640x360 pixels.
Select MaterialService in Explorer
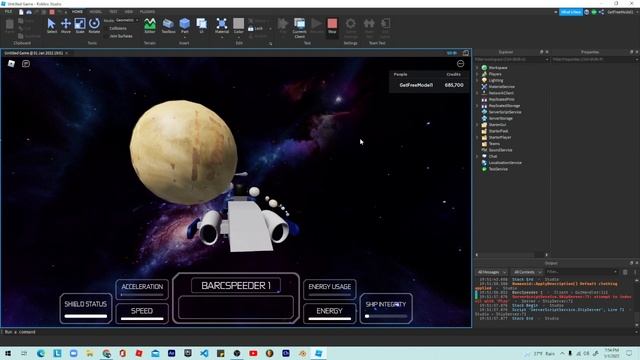(501, 87)
